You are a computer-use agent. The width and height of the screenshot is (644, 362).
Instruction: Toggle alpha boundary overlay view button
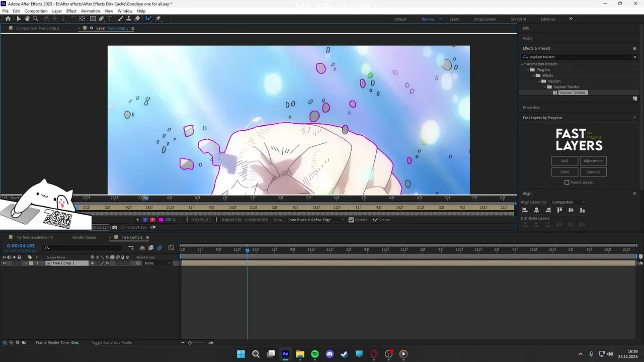pos(145,220)
